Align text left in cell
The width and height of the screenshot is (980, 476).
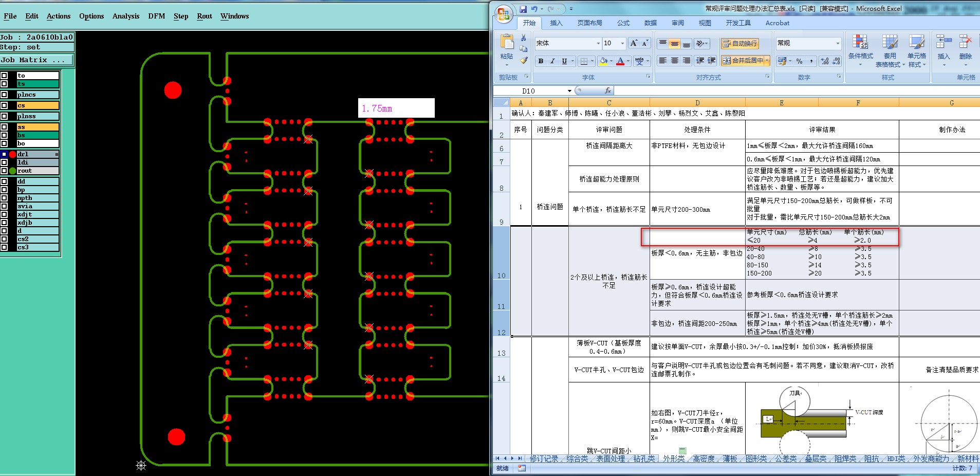(663, 61)
